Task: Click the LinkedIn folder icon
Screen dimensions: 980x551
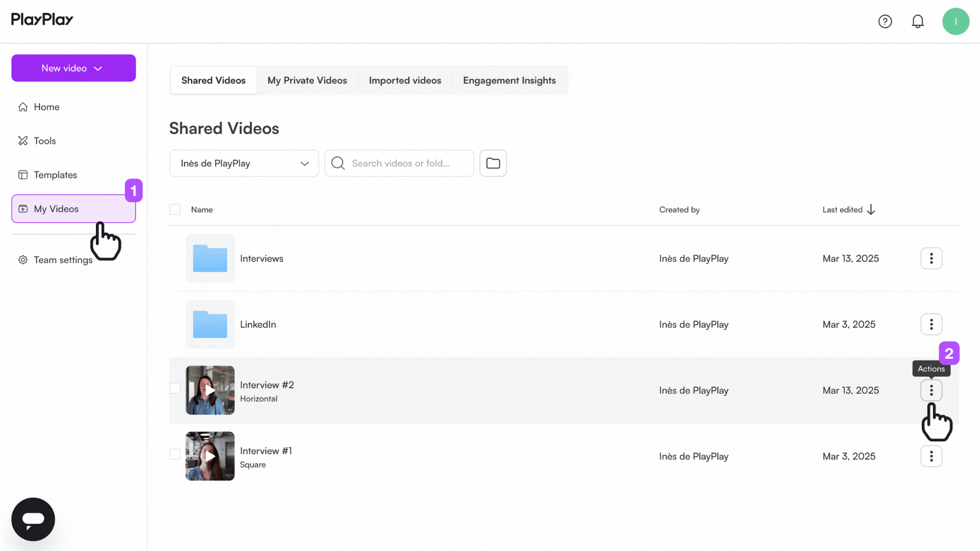Action: pos(210,324)
